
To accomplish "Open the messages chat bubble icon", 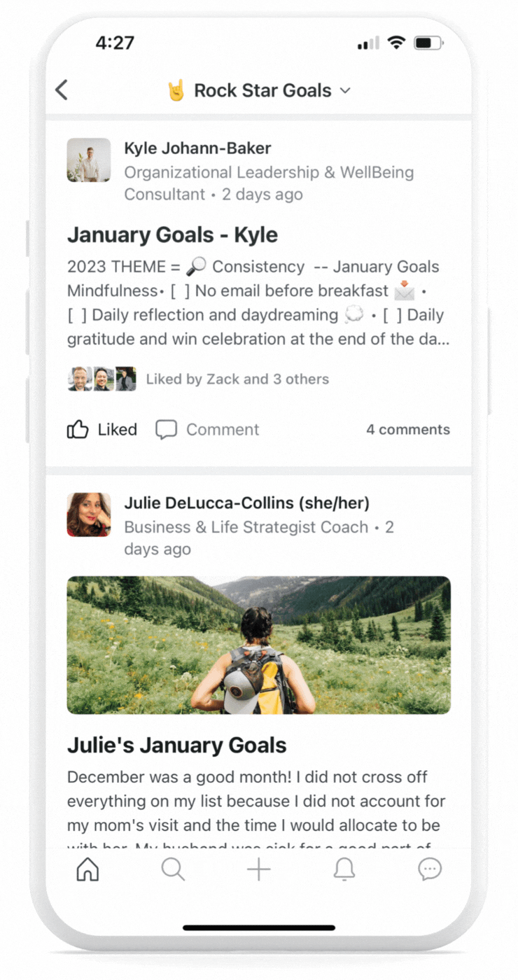I will 430,869.
